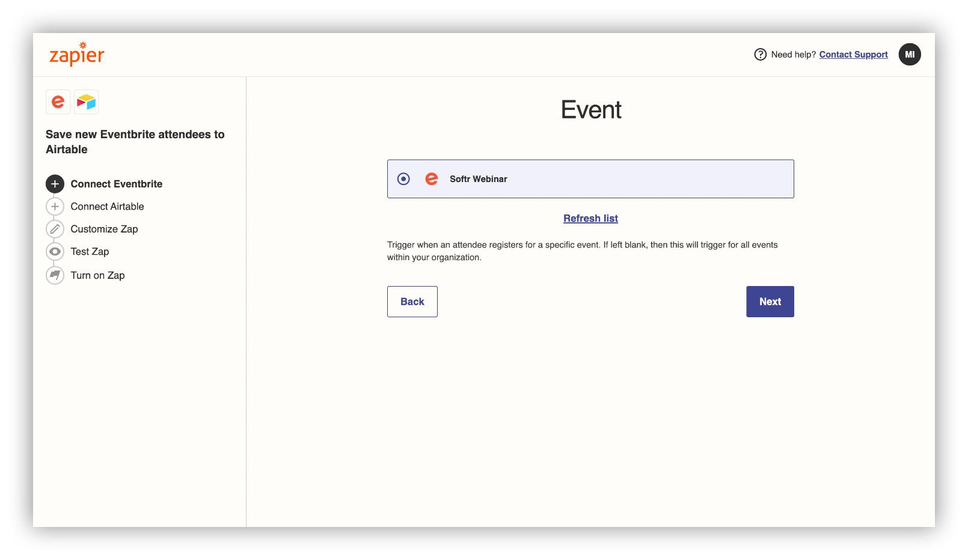Click the 'Trigger when an attendee registers' description
The image size is (968, 560).
(583, 251)
